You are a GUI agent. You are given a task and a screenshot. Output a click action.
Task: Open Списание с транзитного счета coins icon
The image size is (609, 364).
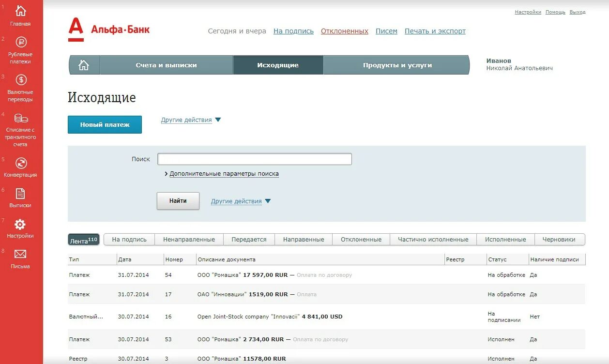click(21, 118)
